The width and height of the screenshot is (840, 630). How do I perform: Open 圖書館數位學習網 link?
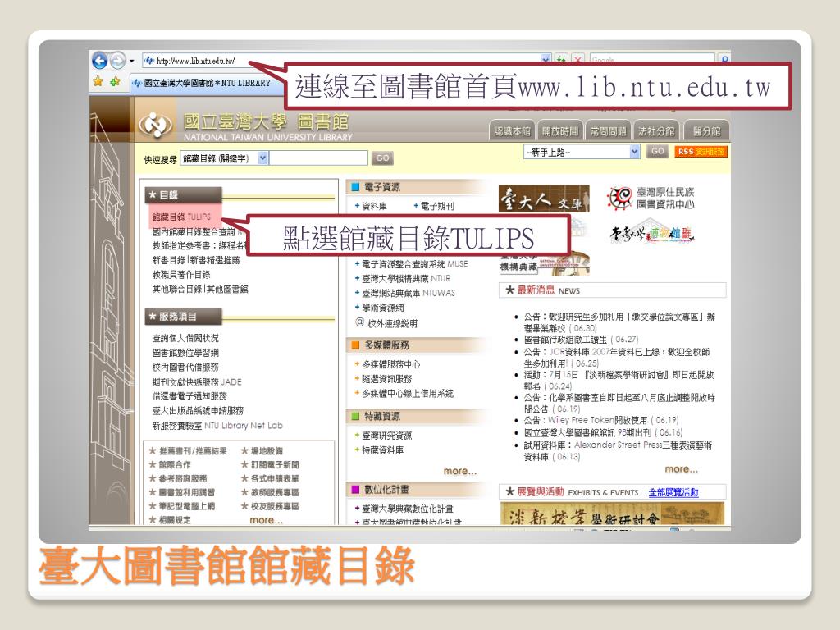click(185, 353)
